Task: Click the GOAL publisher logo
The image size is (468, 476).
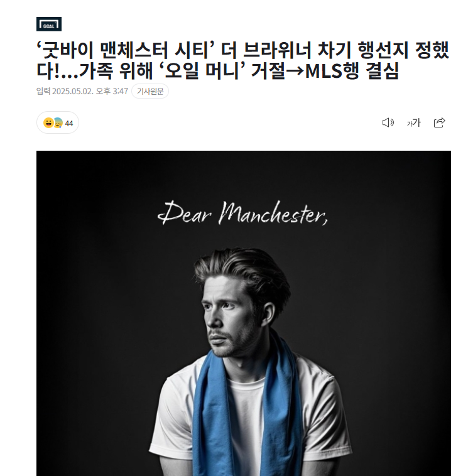Action: click(x=49, y=24)
